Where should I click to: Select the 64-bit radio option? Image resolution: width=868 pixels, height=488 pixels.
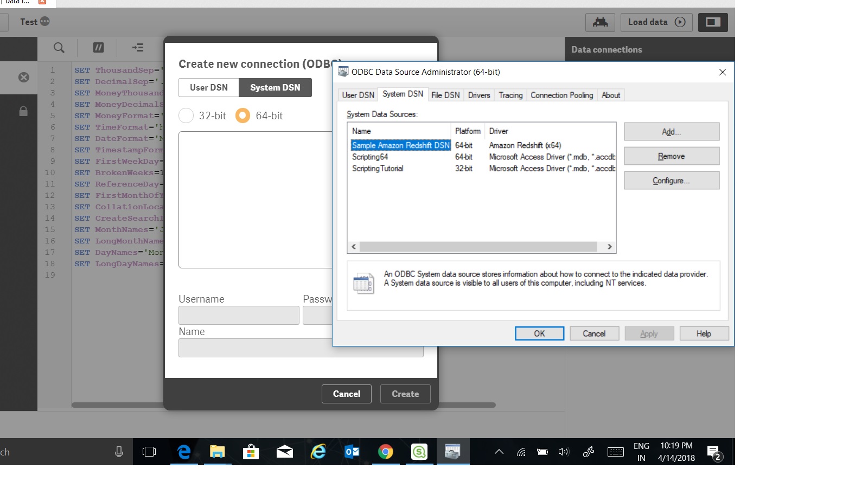point(242,115)
